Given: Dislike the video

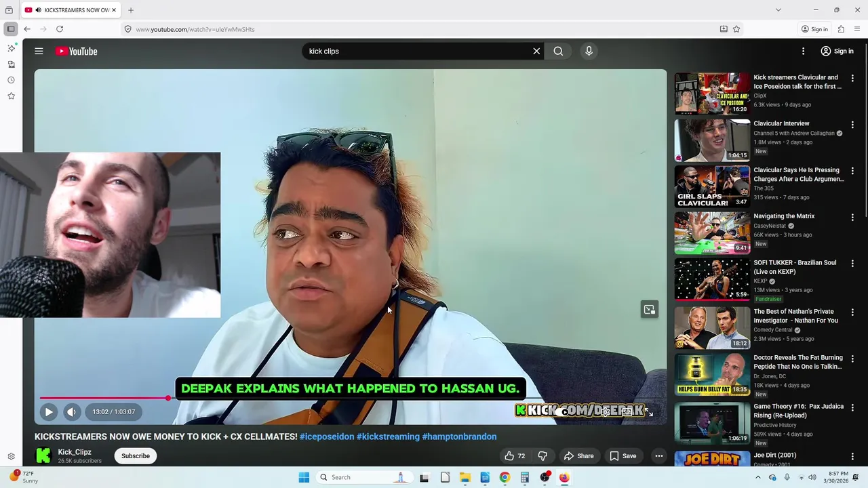Looking at the screenshot, I should click(x=542, y=456).
